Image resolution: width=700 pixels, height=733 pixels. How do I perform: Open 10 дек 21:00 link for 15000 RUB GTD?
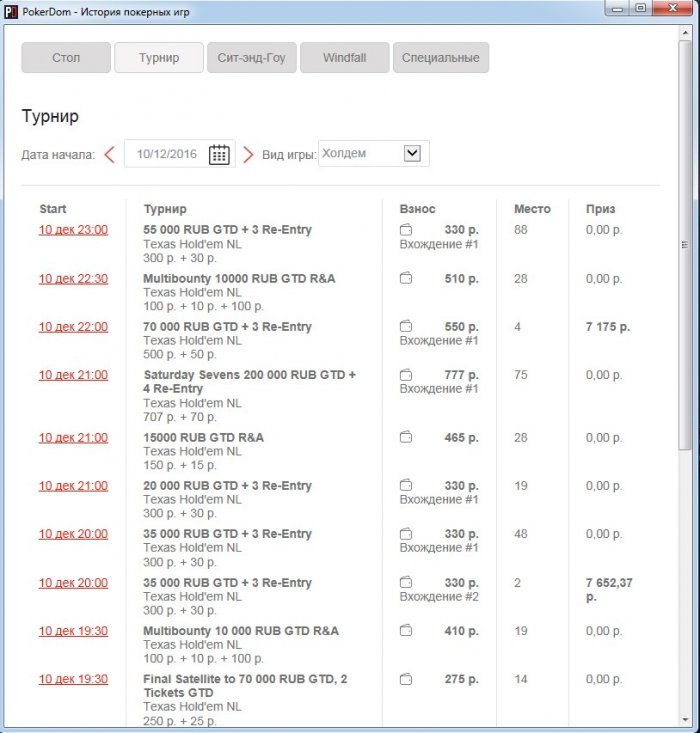coord(73,438)
